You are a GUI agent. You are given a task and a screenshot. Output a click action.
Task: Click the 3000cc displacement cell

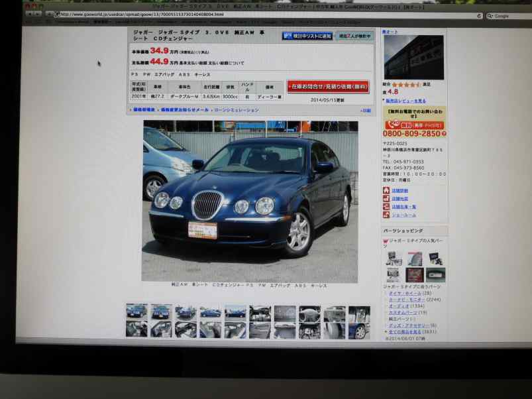230,97
